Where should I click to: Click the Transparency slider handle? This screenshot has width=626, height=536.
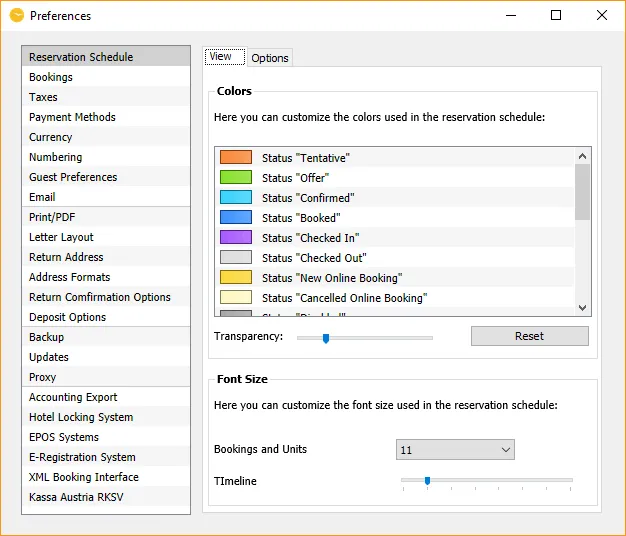[326, 338]
